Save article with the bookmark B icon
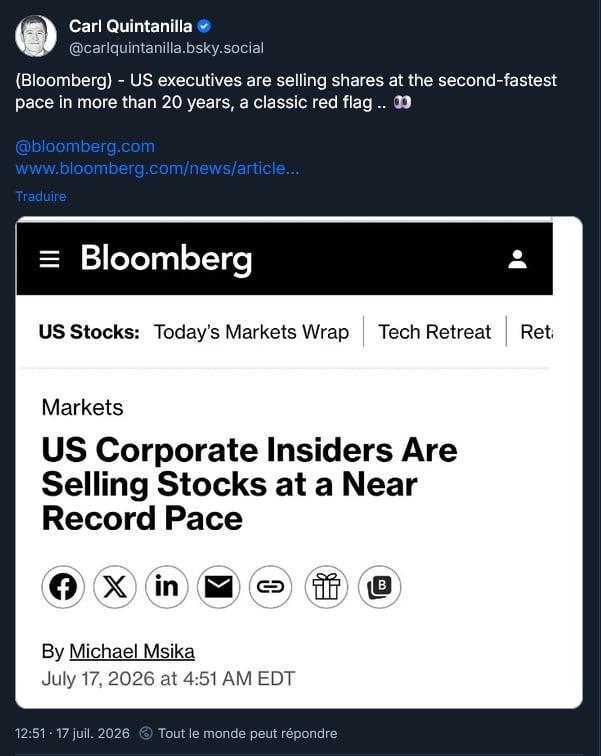Viewport: 601px width, 756px height. [x=379, y=587]
